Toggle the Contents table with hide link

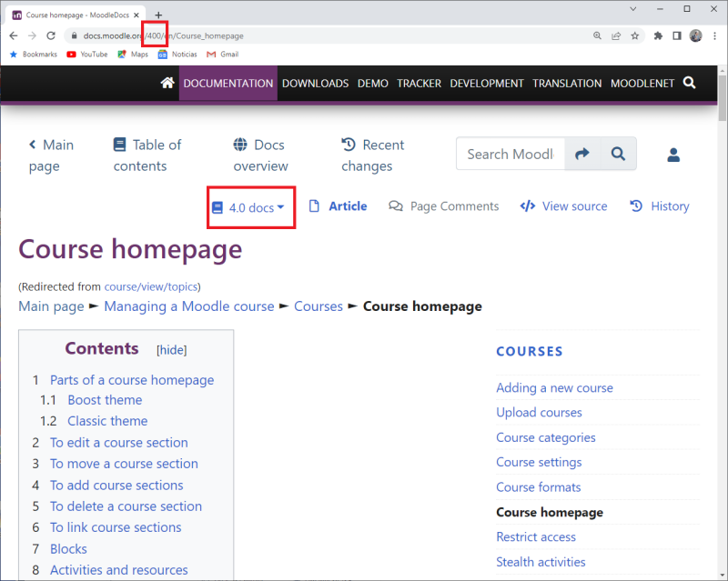(171, 350)
